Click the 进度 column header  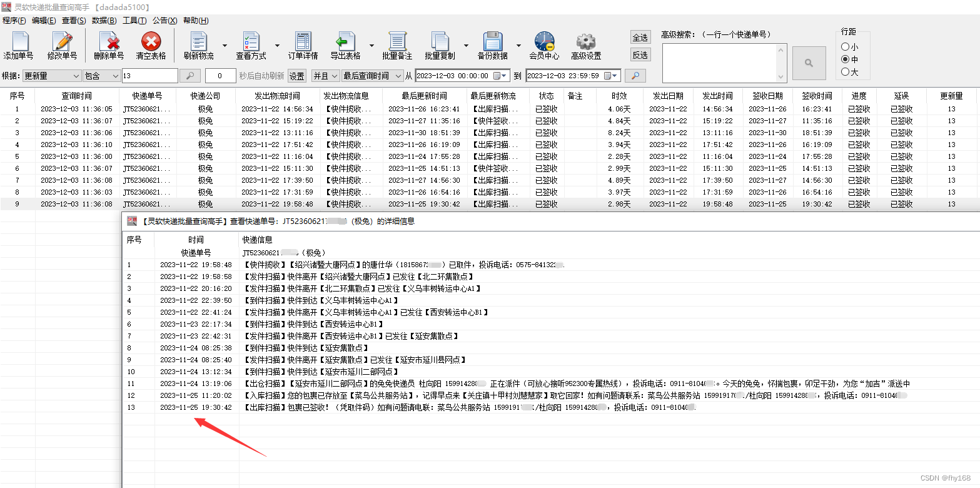point(859,96)
